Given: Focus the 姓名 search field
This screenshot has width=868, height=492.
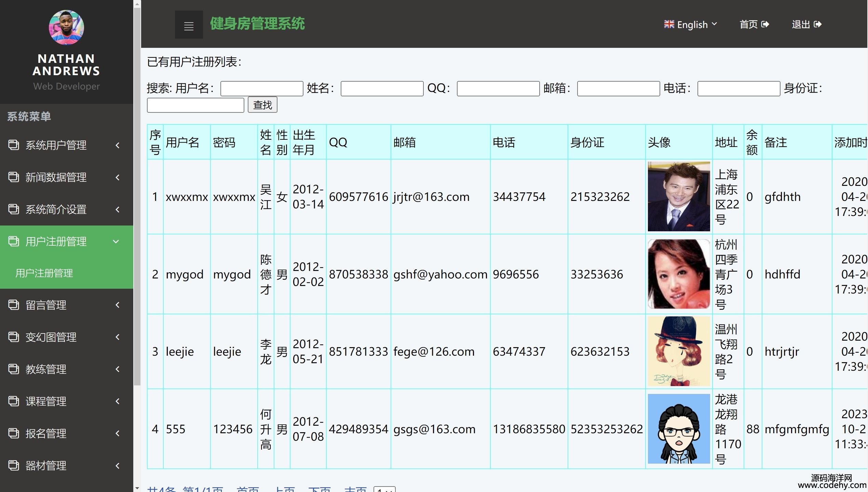Looking at the screenshot, I should pyautogui.click(x=382, y=88).
